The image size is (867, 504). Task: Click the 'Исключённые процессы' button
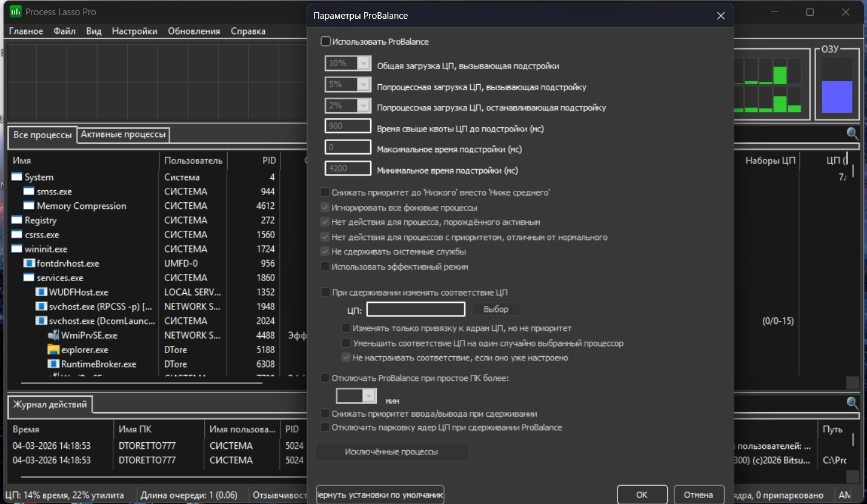coord(391,452)
